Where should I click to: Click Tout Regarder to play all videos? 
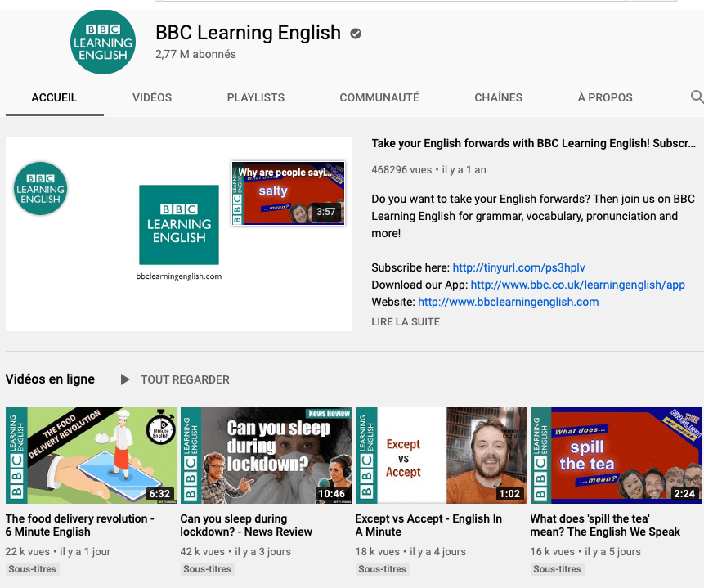(x=185, y=379)
